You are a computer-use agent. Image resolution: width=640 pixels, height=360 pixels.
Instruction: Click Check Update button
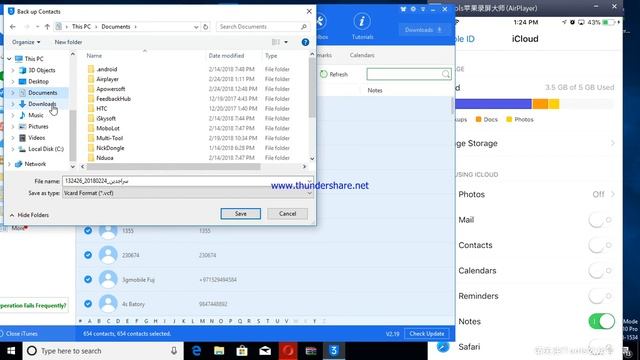[427, 333]
